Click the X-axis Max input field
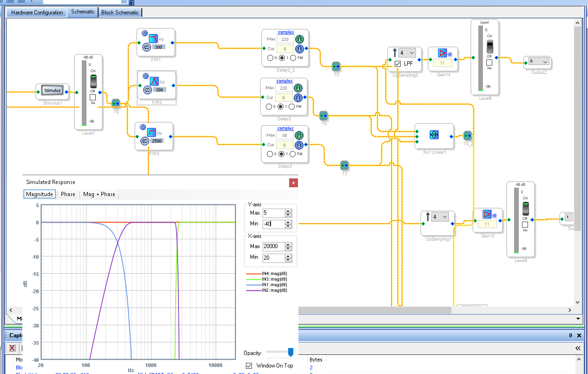Screen dimensions: 588x374 [x=273, y=246]
